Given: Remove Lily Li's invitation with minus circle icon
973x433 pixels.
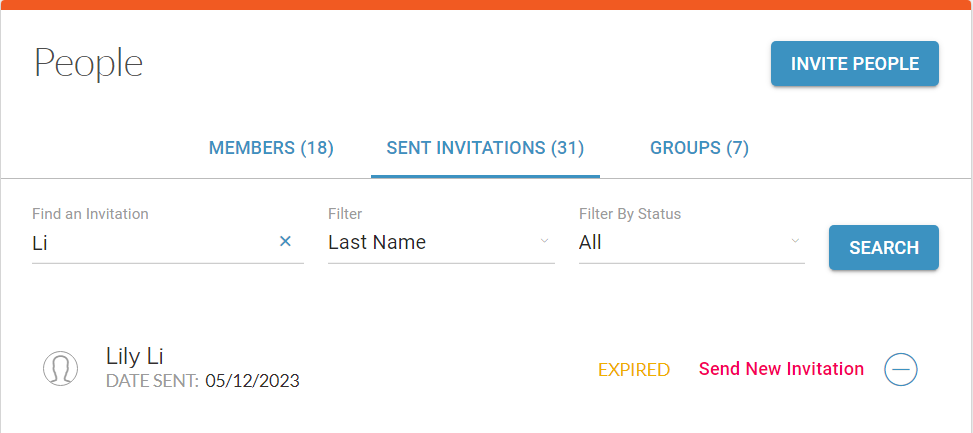Looking at the screenshot, I should [x=900, y=369].
